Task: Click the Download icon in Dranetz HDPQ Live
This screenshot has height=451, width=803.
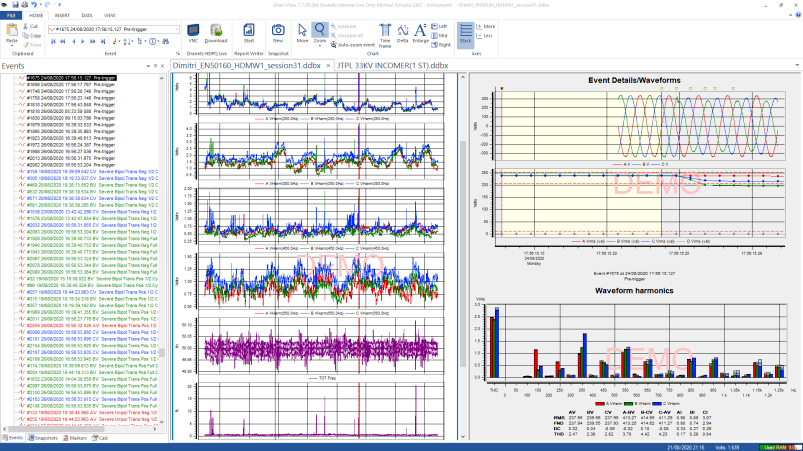Action: pyautogui.click(x=217, y=33)
